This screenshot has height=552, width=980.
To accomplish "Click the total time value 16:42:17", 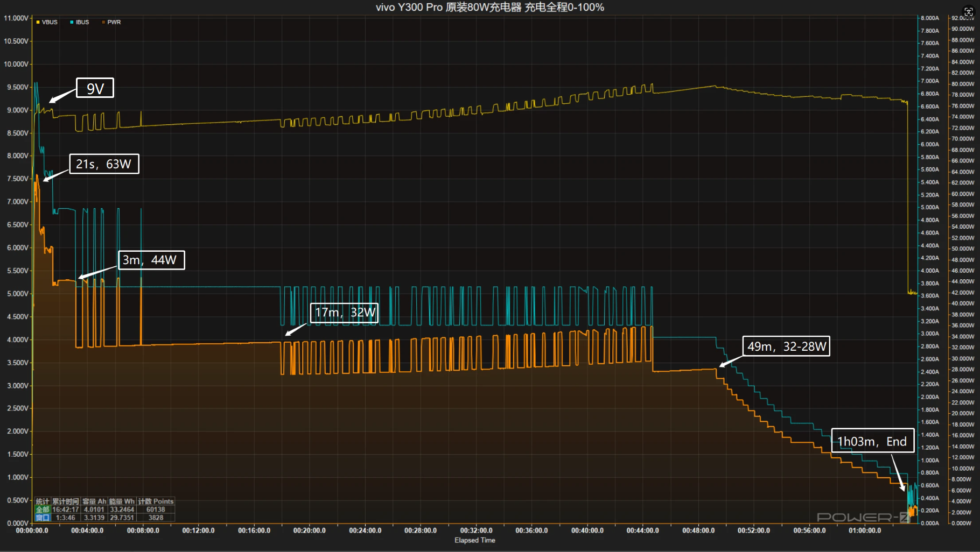I will 66,509.
